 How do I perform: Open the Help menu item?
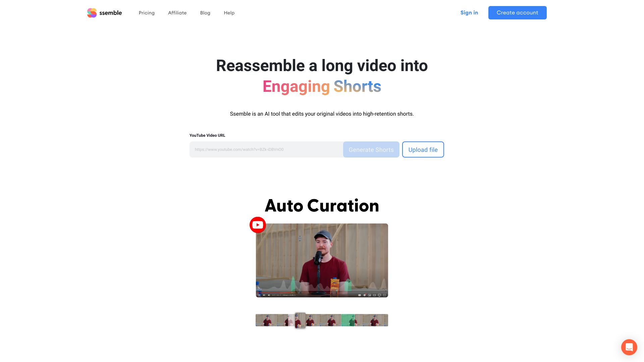coord(229,12)
